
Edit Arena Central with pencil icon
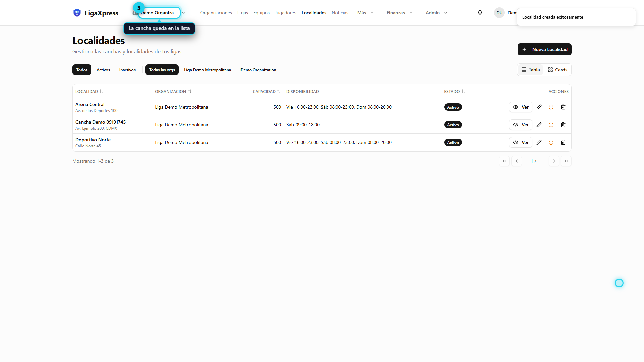coord(539,107)
